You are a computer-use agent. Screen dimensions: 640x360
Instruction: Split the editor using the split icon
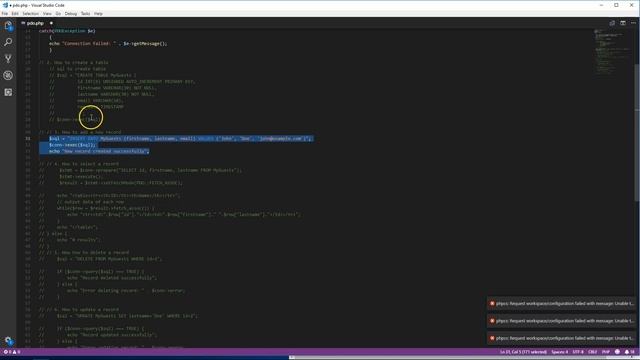click(622, 23)
